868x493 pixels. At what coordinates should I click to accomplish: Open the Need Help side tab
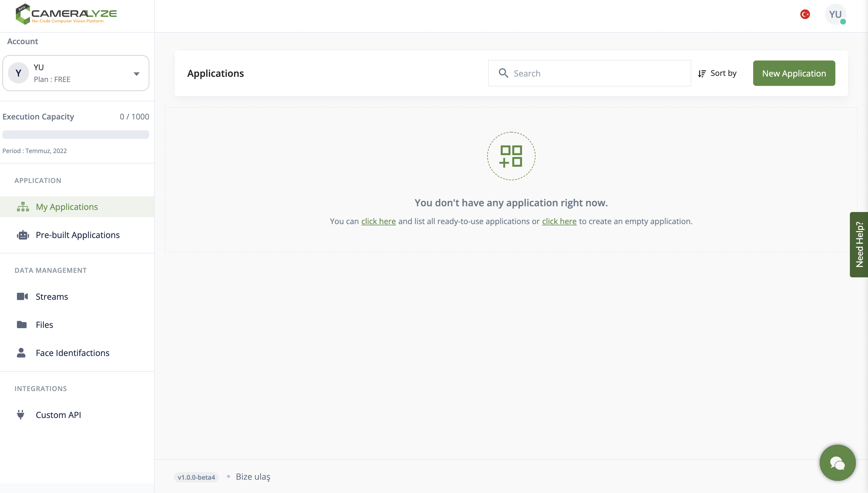click(859, 244)
